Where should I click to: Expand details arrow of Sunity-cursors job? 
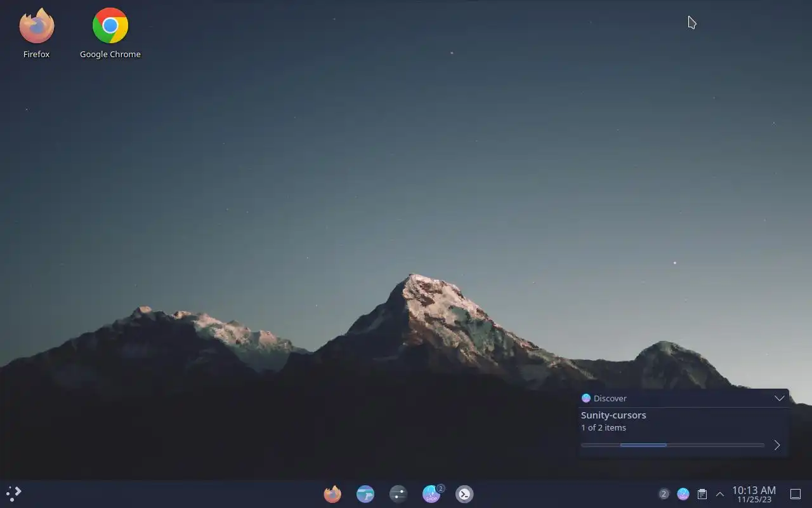[777, 445]
